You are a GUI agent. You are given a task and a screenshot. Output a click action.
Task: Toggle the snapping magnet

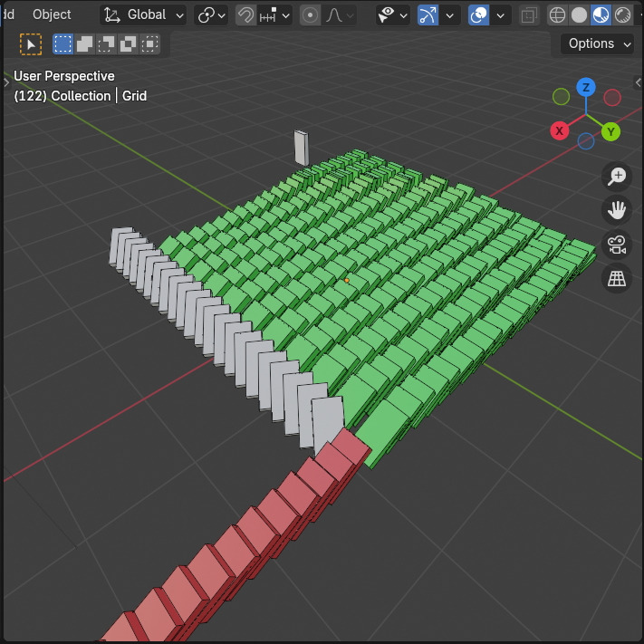point(245,15)
